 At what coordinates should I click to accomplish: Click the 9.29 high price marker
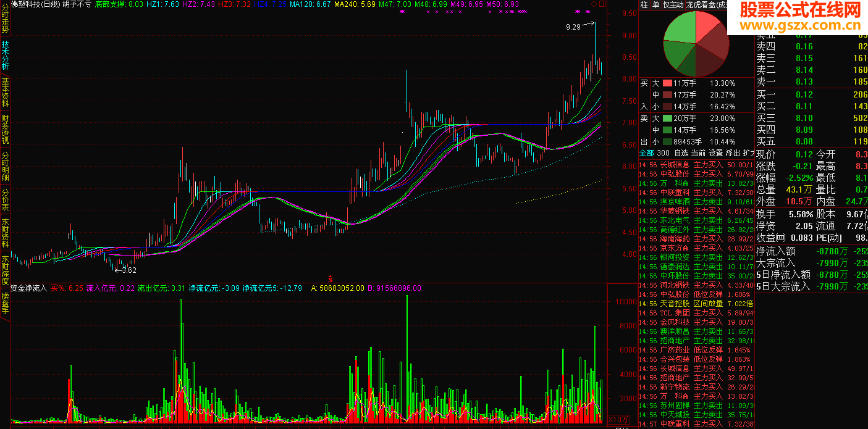pyautogui.click(x=573, y=27)
